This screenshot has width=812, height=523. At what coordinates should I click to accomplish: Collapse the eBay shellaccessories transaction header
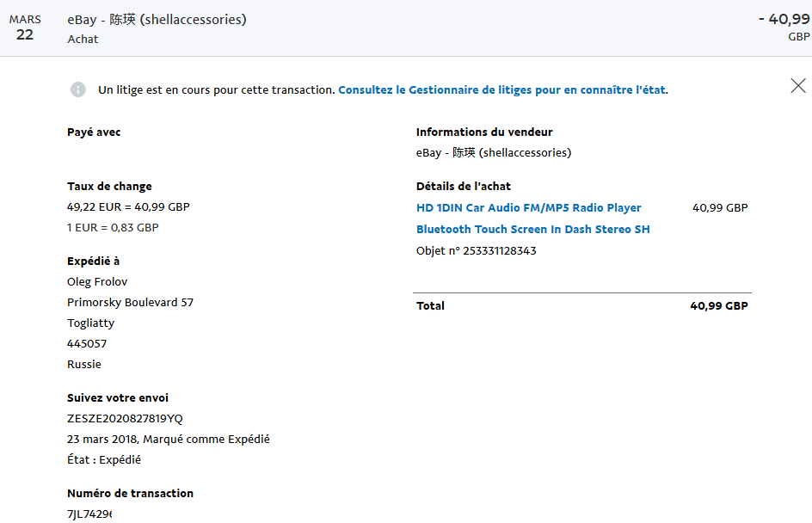[x=406, y=28]
